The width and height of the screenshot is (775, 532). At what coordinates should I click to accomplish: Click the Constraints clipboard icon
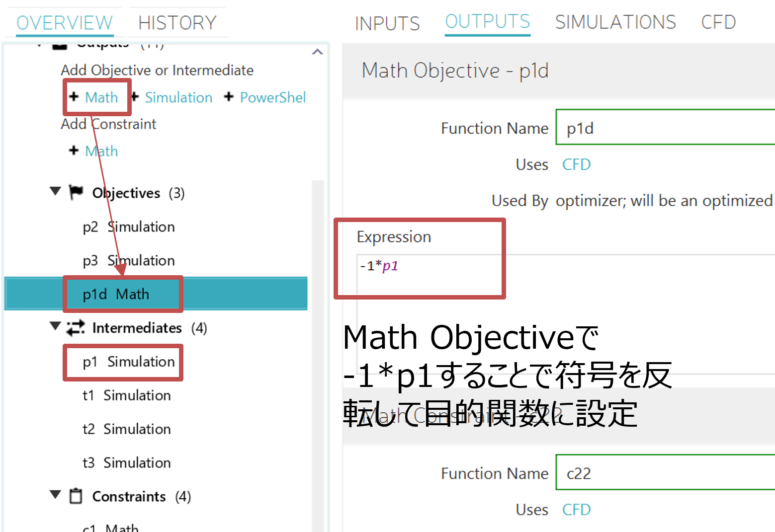[x=76, y=496]
